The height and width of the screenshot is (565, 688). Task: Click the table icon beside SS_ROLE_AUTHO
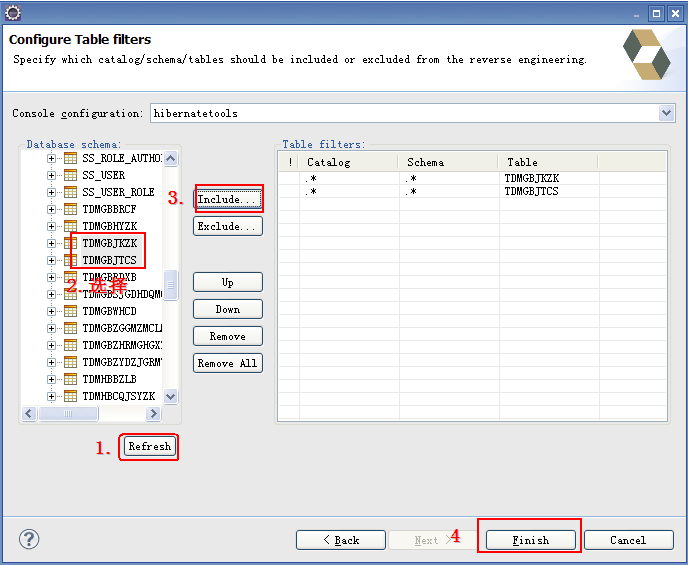70,158
